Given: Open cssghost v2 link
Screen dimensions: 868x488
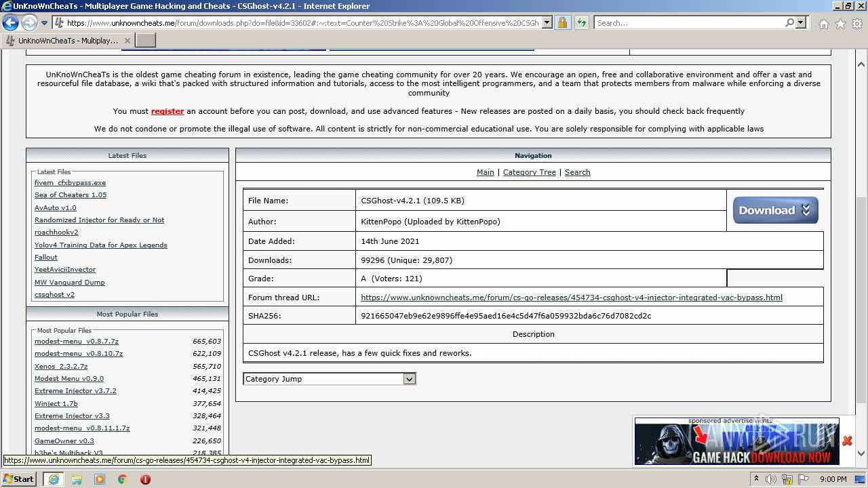Looking at the screenshot, I should 54,295.
